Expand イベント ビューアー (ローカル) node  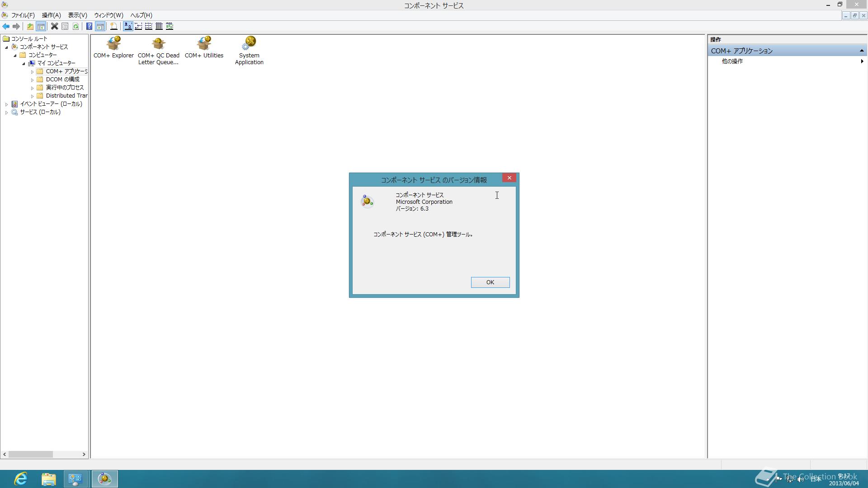pos(6,104)
